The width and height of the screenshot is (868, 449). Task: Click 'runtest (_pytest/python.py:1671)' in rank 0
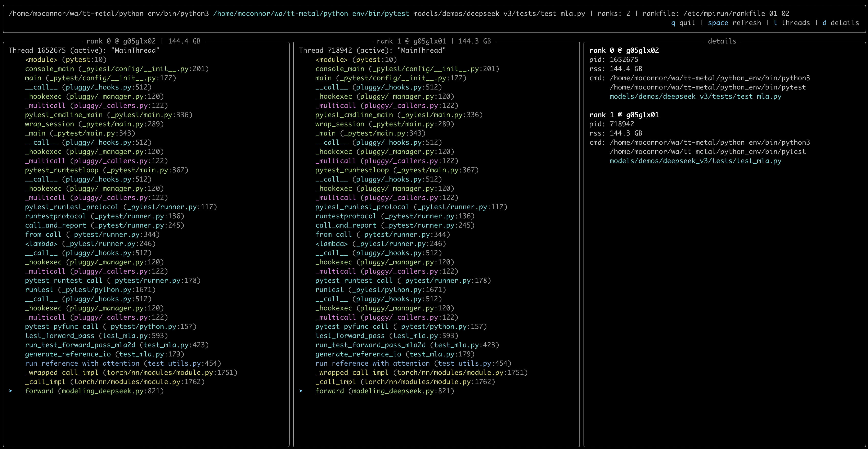(90, 290)
